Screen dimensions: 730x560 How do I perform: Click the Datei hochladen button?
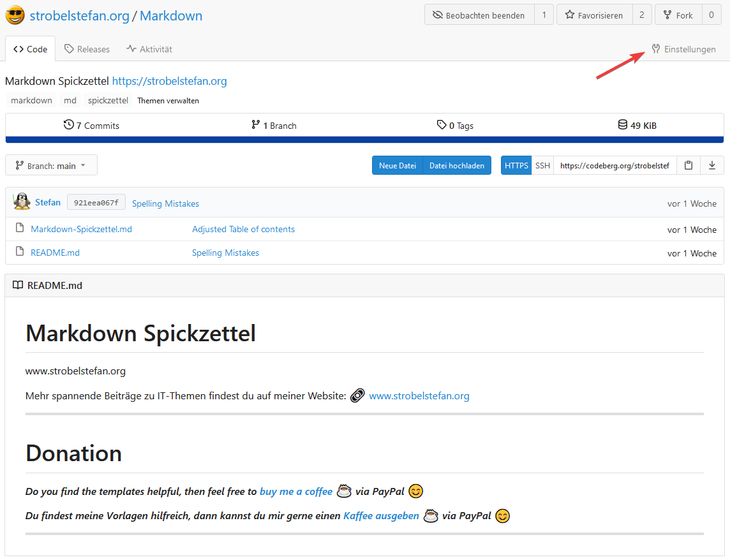pyautogui.click(x=456, y=165)
